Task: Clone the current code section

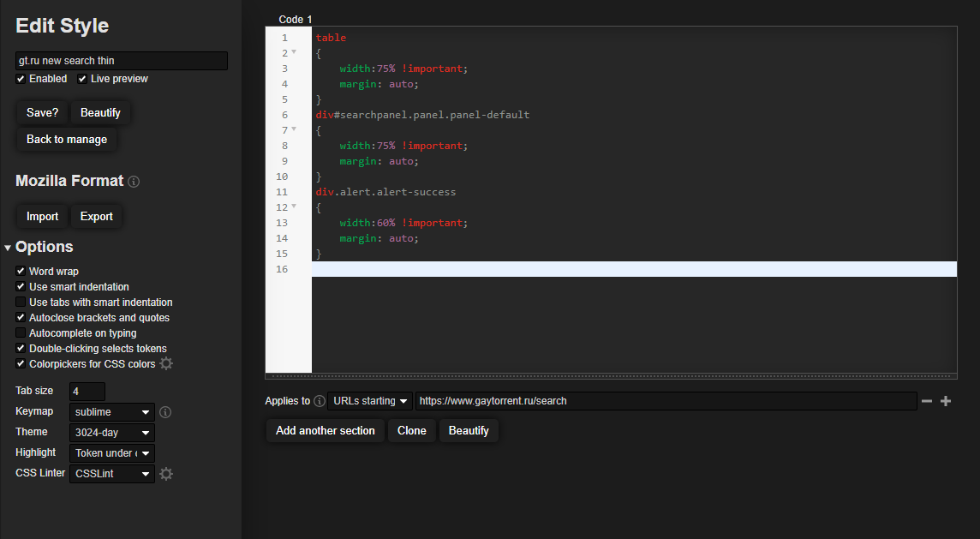Action: pos(411,430)
